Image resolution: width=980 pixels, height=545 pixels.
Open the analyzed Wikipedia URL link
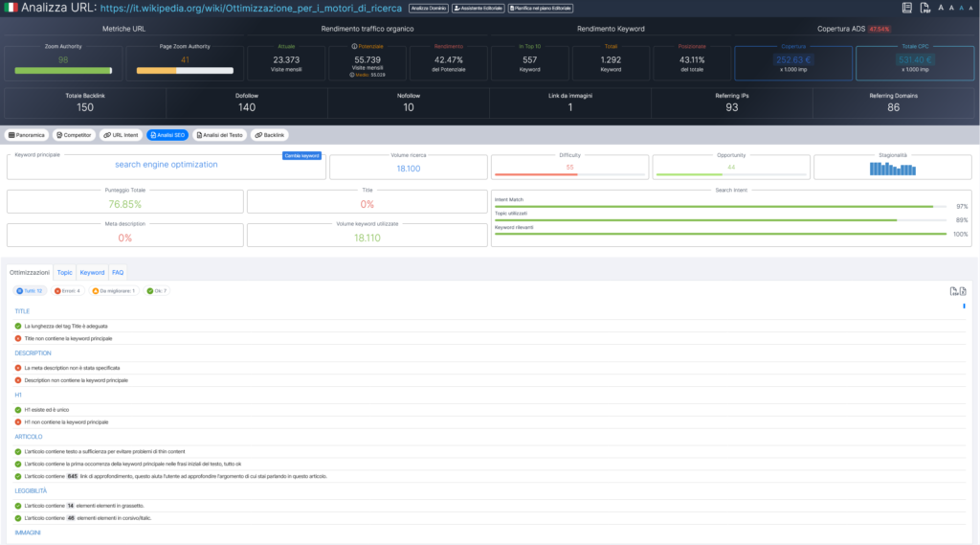tap(251, 8)
